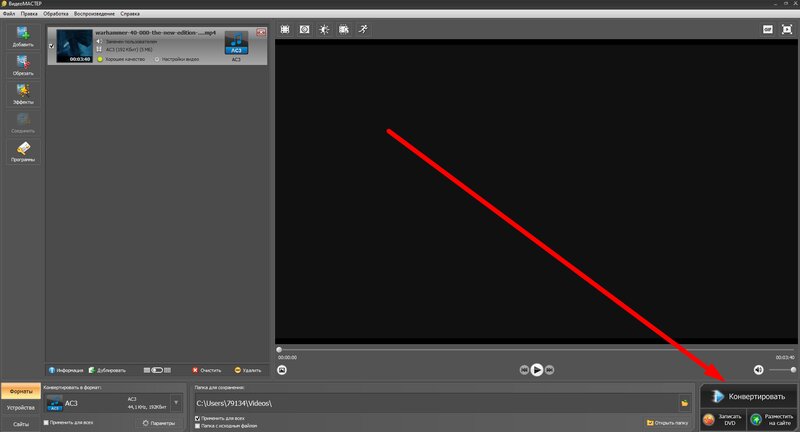
Task: Select the Сайты tab
Action: click(21, 424)
